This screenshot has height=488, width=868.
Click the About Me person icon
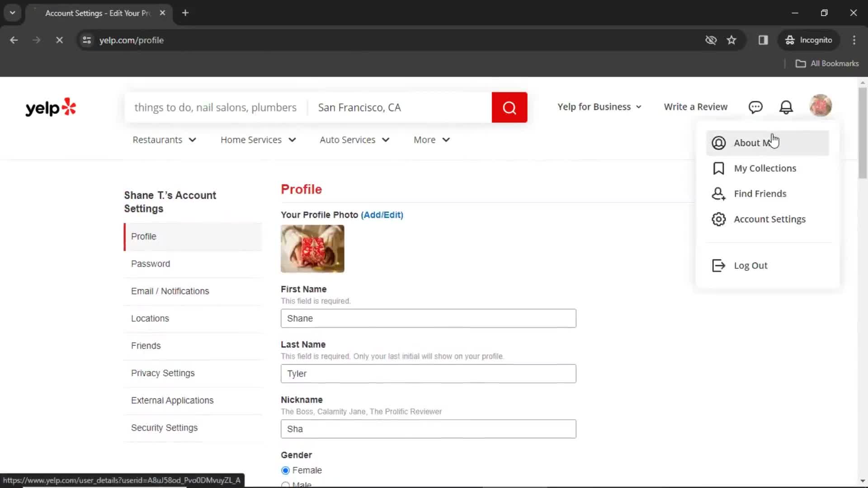click(719, 143)
